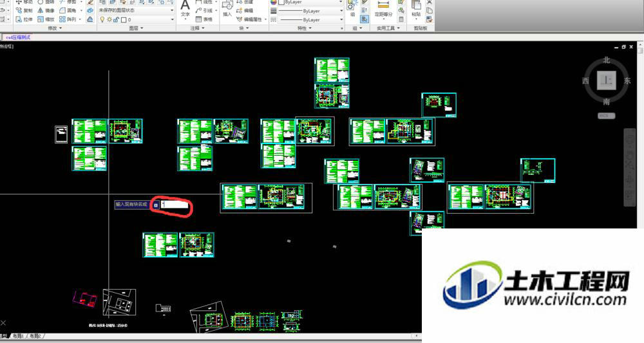Click 东 on the ViewCube compass
This screenshot has width=644, height=343.
627,80
